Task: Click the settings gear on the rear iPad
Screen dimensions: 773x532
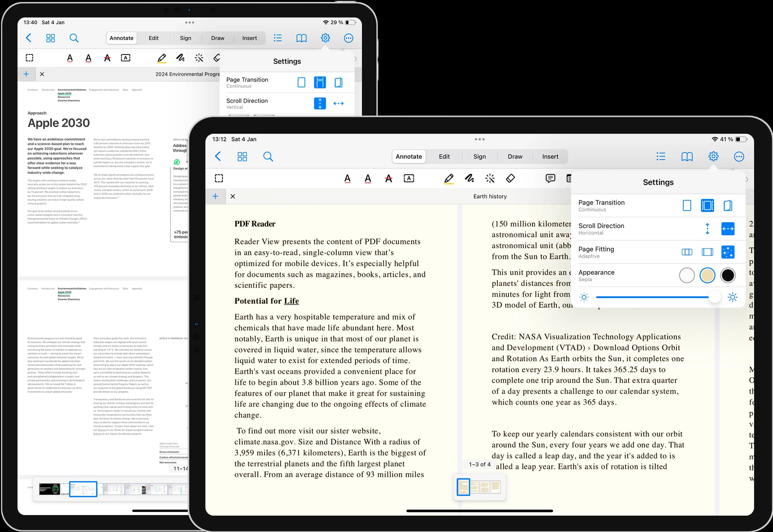Action: (325, 38)
